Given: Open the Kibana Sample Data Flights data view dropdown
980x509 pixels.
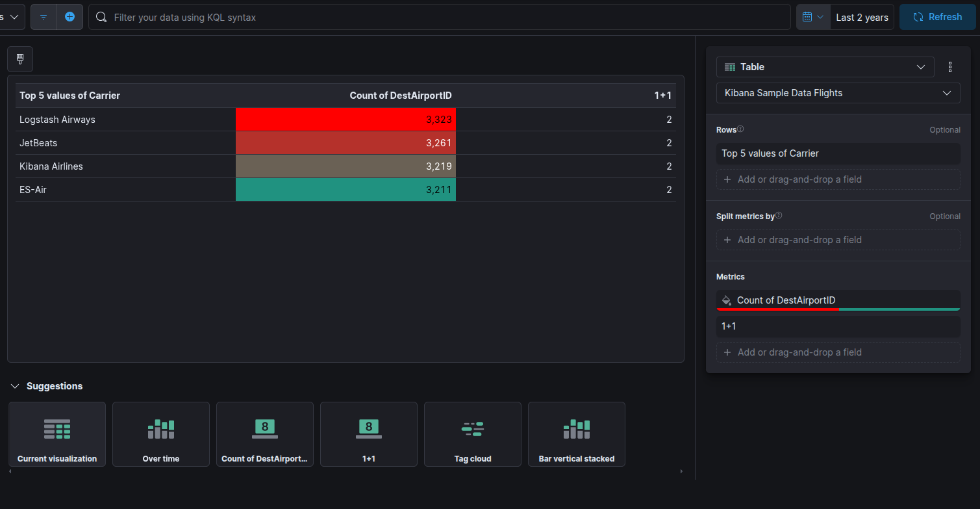Looking at the screenshot, I should tap(838, 93).
